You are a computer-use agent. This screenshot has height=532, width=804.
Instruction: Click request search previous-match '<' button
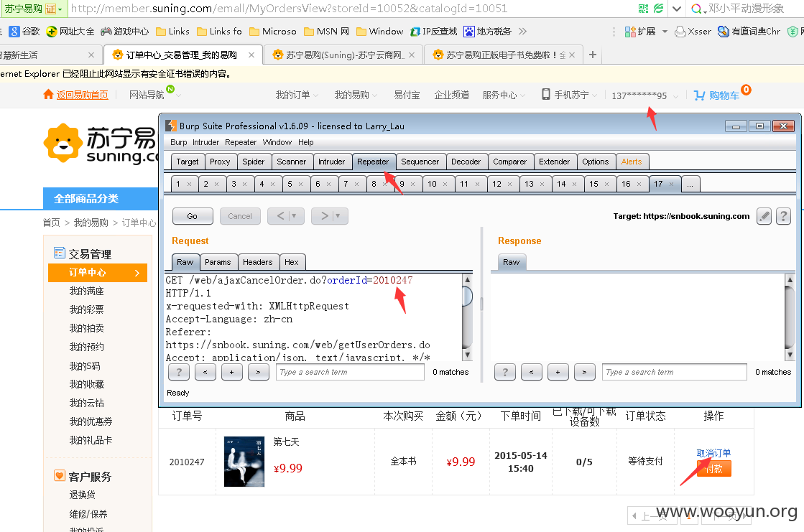click(205, 372)
